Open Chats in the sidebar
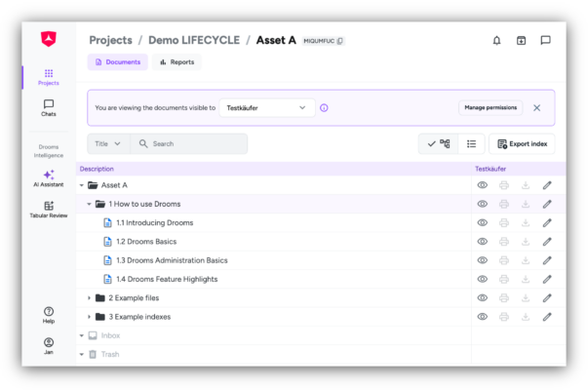 [49, 108]
